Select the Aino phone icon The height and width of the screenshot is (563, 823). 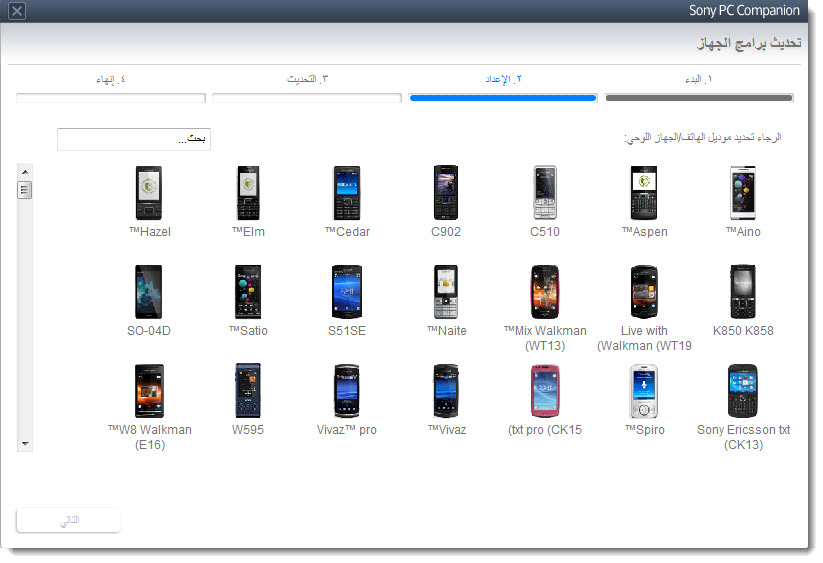point(743,193)
